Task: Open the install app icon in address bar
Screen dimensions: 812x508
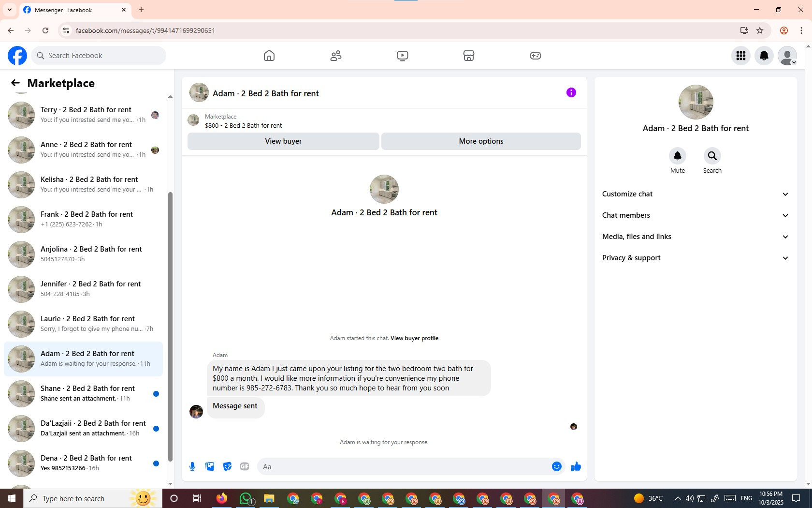Action: pyautogui.click(x=744, y=30)
